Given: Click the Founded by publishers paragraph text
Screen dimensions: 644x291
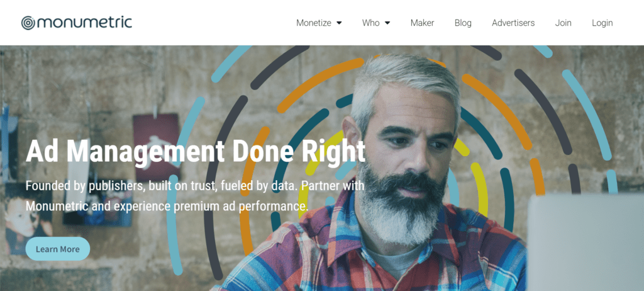Looking at the screenshot, I should coord(195,195).
